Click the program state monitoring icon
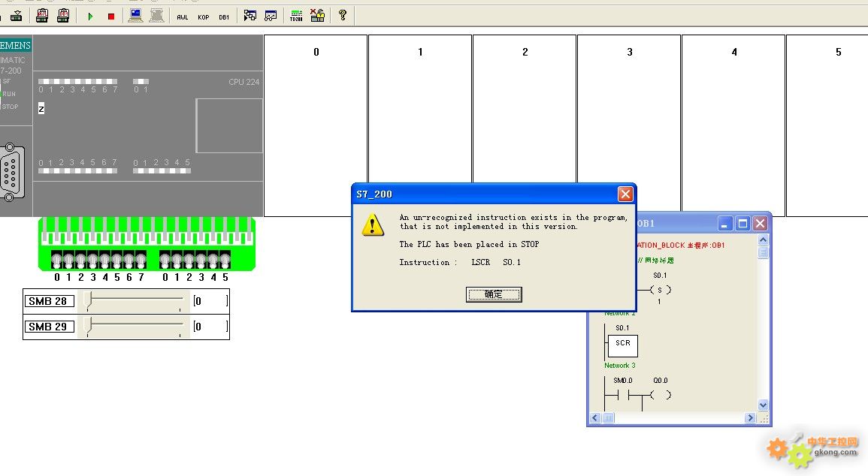 250,16
